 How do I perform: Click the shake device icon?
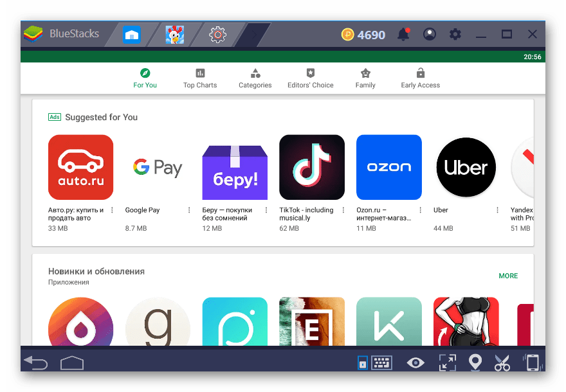[x=532, y=363]
